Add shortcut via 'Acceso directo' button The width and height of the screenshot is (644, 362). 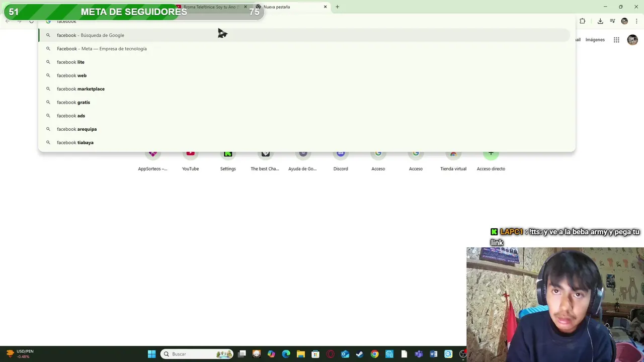pyautogui.click(x=491, y=161)
